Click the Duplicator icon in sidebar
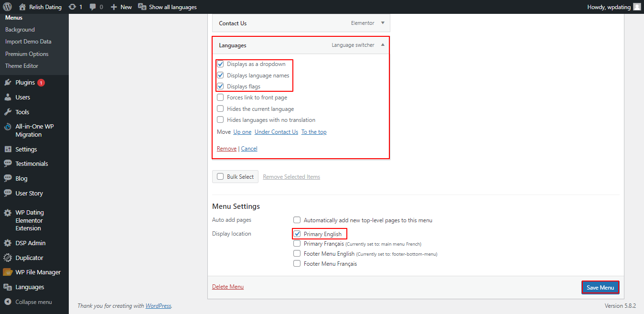 coord(8,258)
